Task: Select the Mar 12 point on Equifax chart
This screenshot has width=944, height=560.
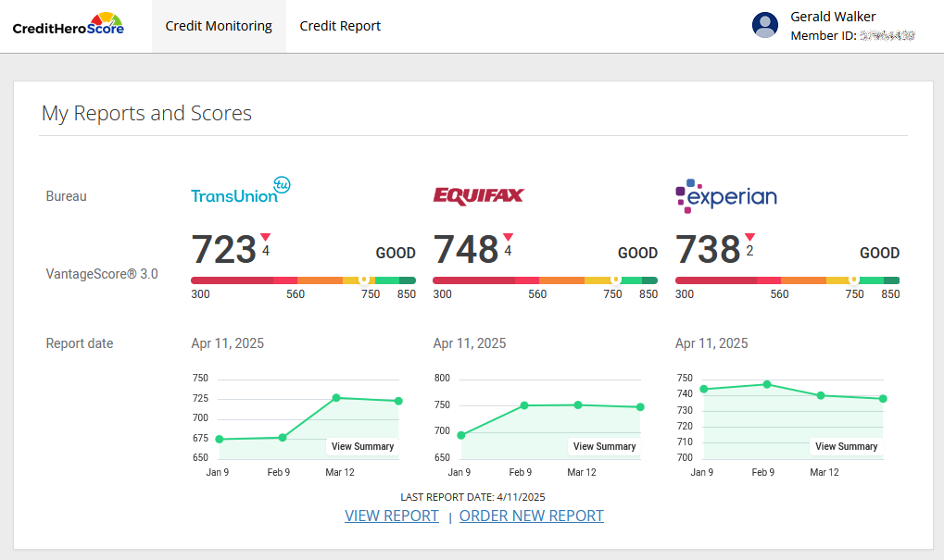Action: coord(578,404)
